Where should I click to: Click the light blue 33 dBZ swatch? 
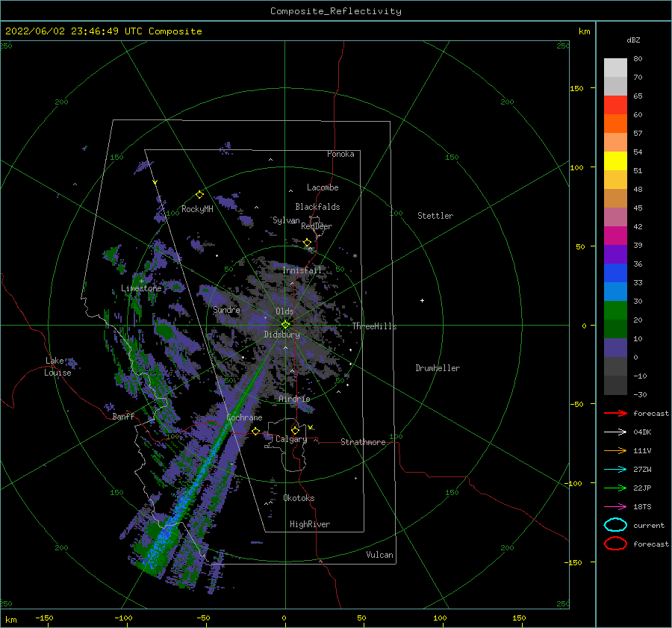[x=615, y=291]
